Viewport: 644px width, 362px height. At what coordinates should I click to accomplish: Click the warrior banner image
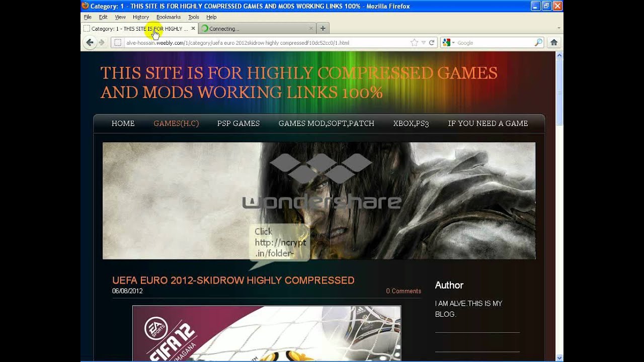coord(319,201)
